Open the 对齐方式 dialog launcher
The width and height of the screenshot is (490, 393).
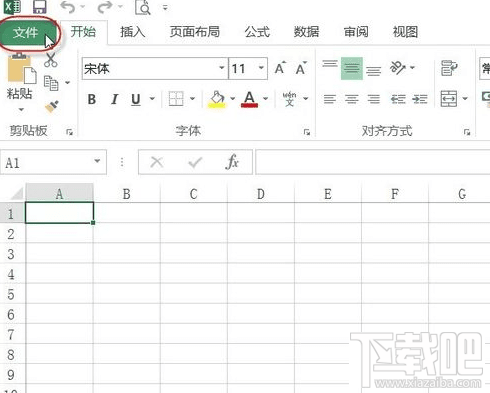pos(467,132)
